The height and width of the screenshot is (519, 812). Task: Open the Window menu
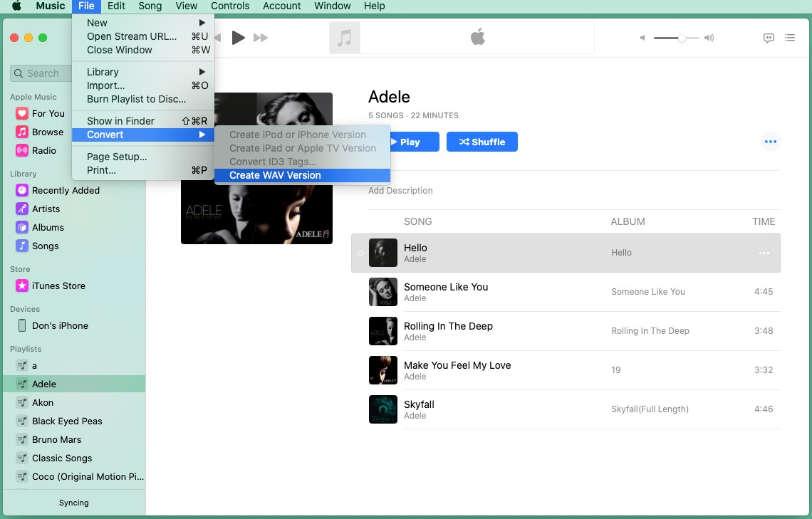coord(333,6)
